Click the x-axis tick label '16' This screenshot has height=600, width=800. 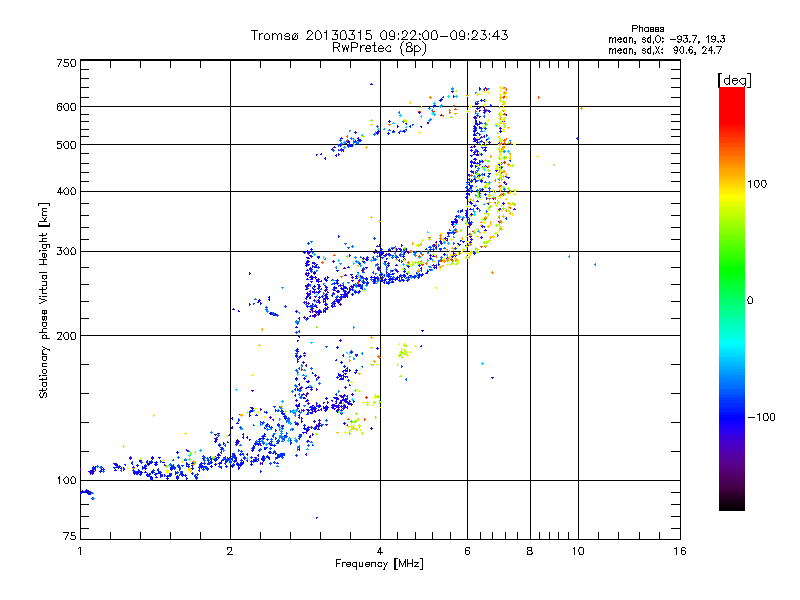pos(680,551)
